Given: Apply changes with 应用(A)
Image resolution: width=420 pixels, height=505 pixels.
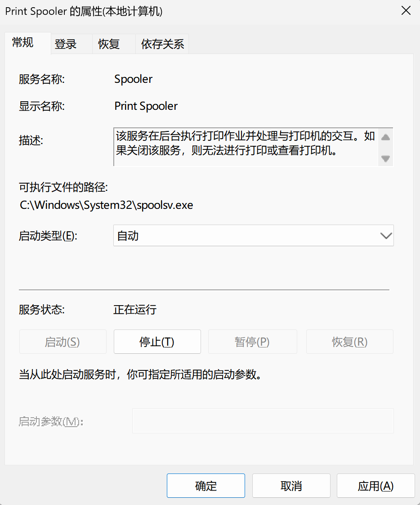Looking at the screenshot, I should pyautogui.click(x=375, y=486).
